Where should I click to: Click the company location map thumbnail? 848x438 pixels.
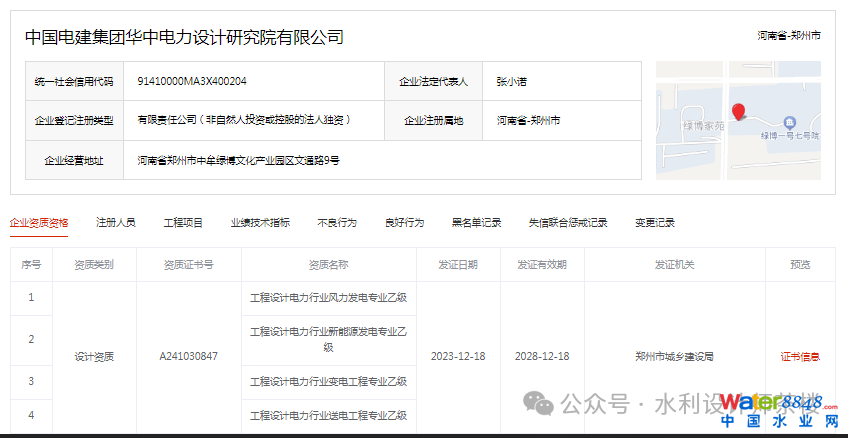[x=738, y=120]
